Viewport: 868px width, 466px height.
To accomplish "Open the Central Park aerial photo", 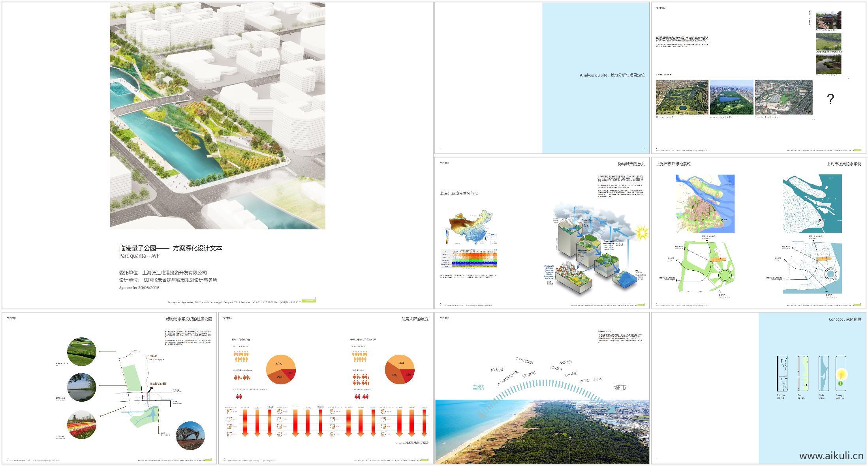I will 731,97.
